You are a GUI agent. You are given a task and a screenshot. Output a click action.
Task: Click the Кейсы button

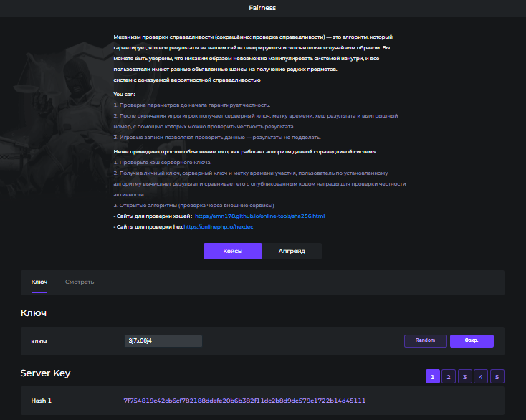coord(232,251)
